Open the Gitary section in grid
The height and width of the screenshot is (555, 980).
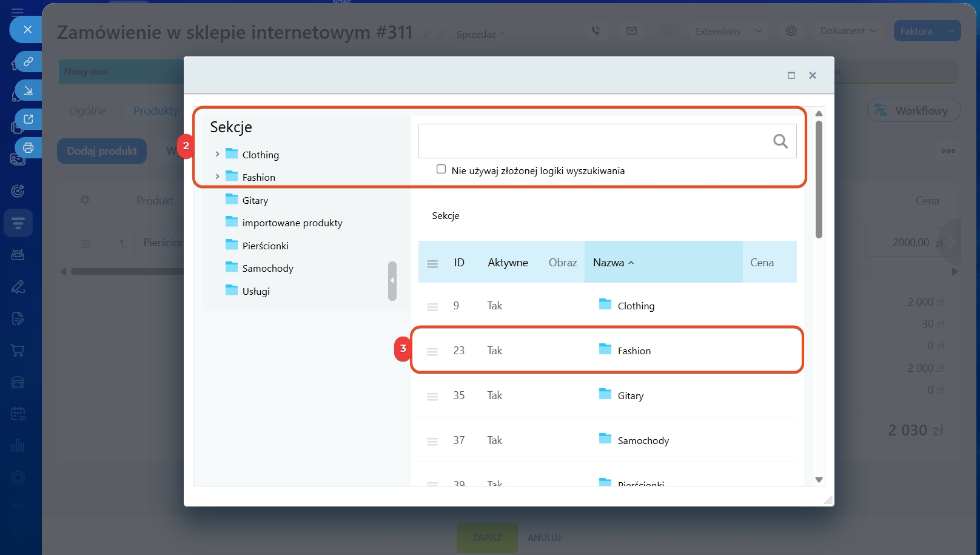pos(630,395)
